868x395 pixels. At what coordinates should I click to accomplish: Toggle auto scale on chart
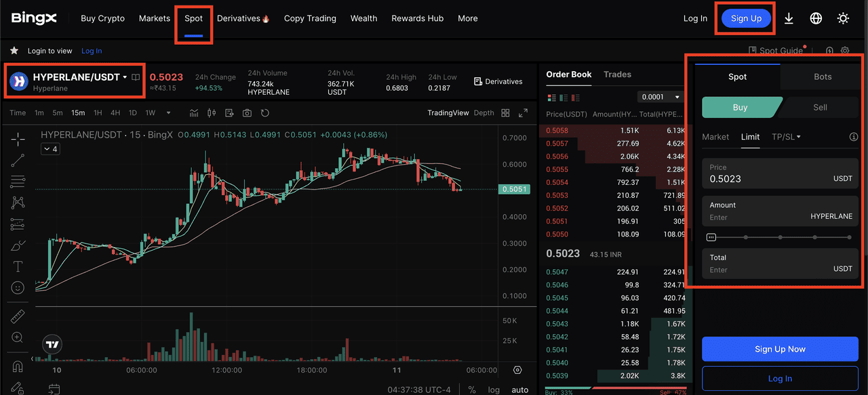[519, 390]
